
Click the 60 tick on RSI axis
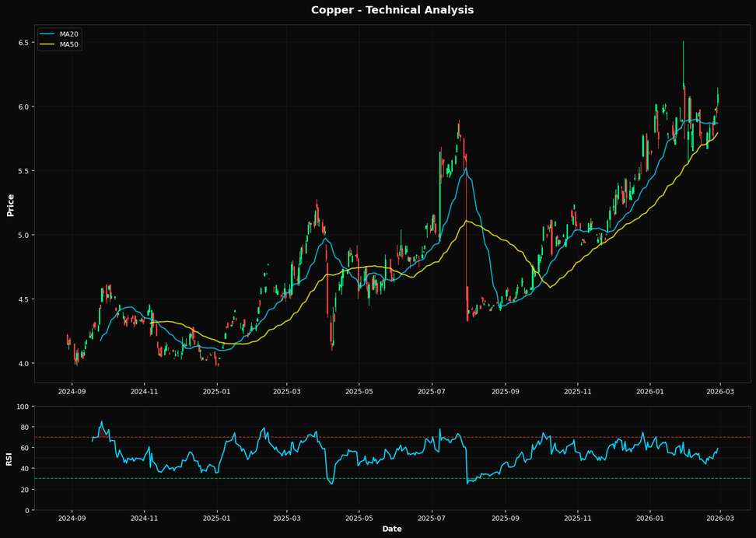click(x=25, y=448)
